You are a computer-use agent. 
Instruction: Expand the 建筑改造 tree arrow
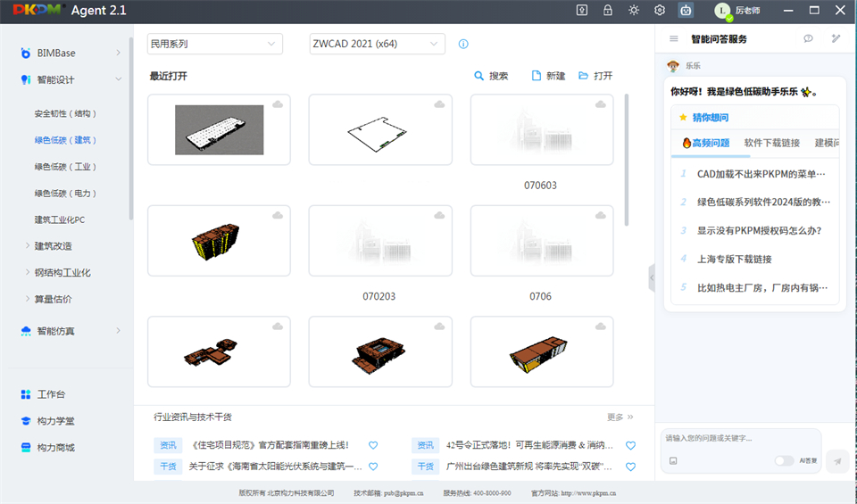tap(28, 245)
